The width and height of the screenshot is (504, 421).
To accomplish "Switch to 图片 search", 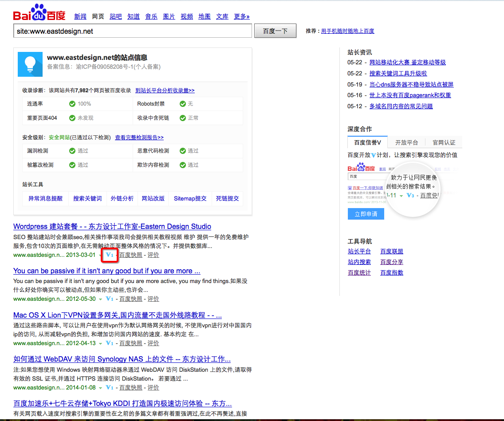I will [169, 16].
